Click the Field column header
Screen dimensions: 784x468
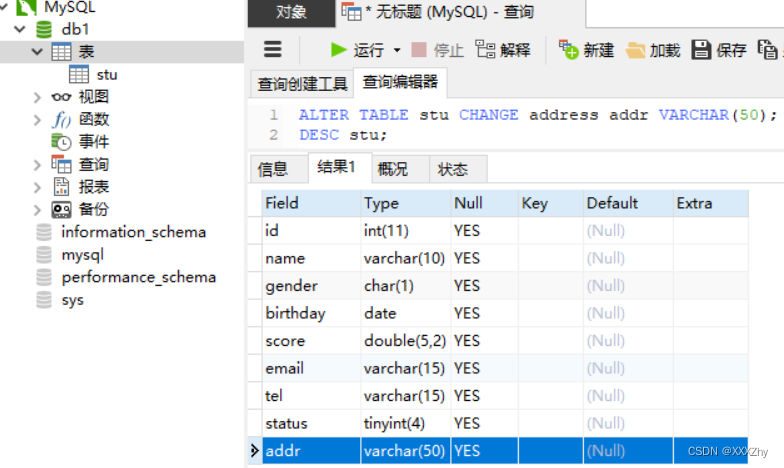pyautogui.click(x=311, y=203)
